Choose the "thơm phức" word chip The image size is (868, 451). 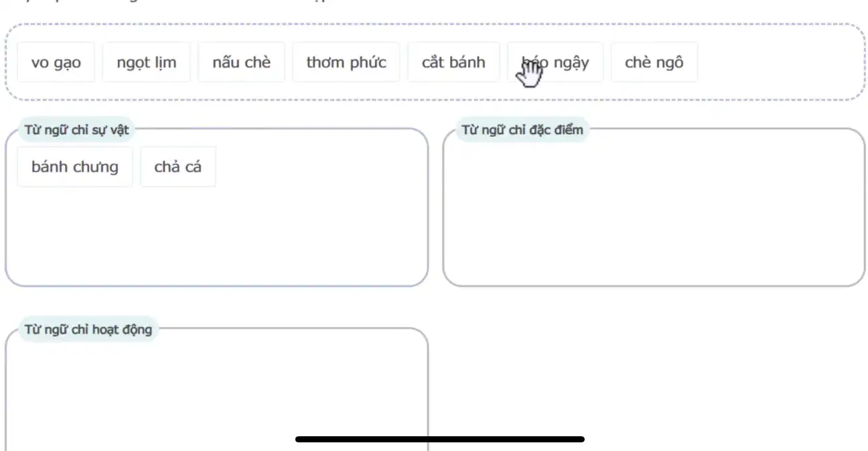click(346, 62)
